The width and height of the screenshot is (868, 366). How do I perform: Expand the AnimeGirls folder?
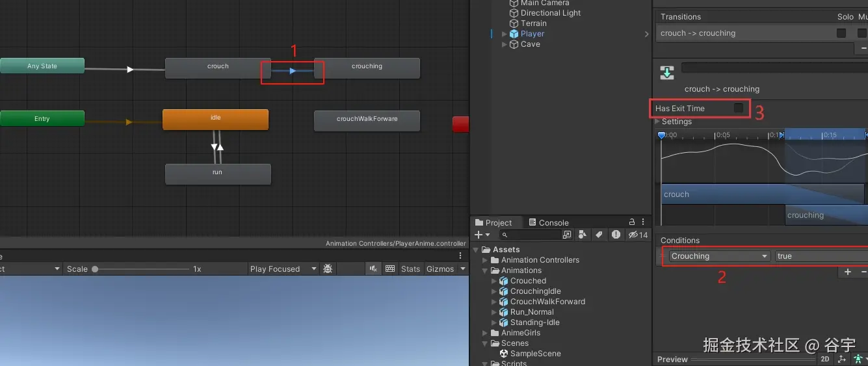(485, 333)
